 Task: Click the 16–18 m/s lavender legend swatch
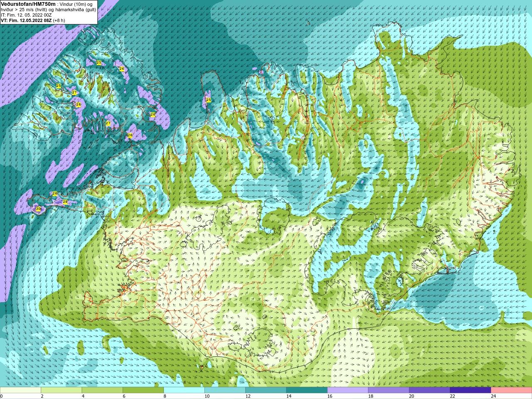tap(348, 390)
